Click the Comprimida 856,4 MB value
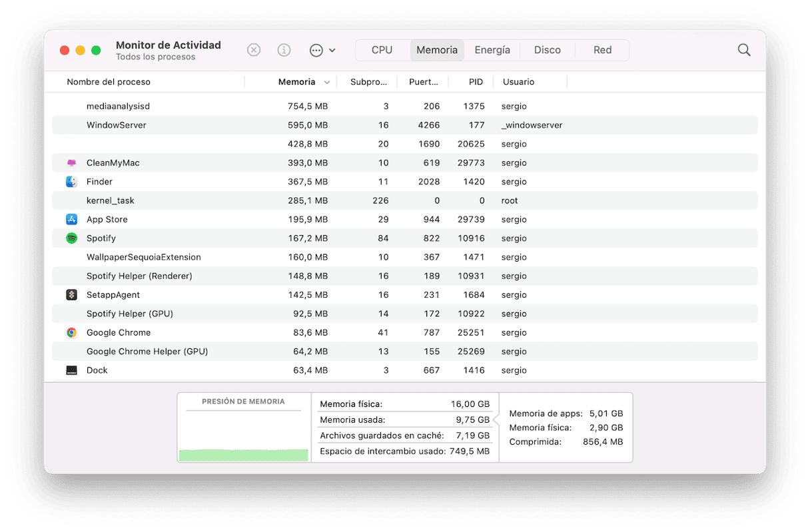 [x=602, y=441]
